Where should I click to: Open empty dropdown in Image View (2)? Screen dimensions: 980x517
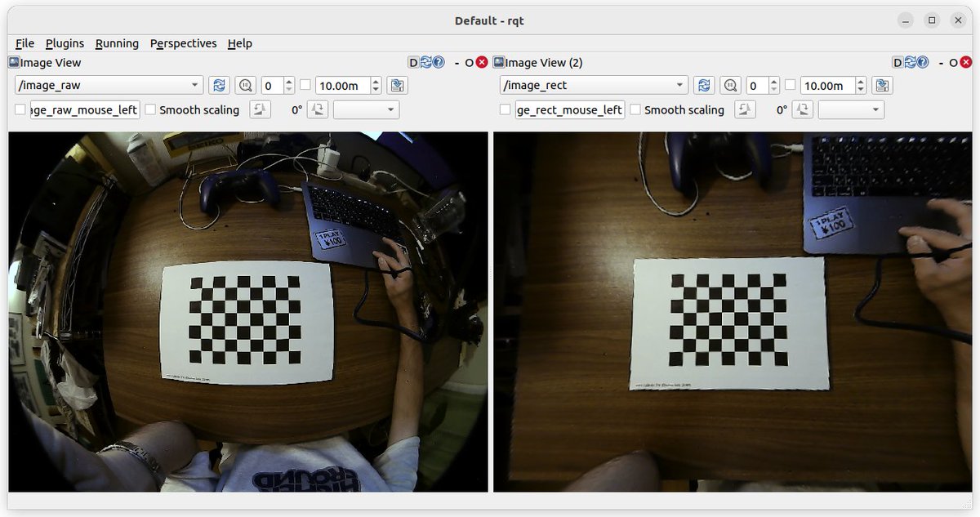[851, 109]
